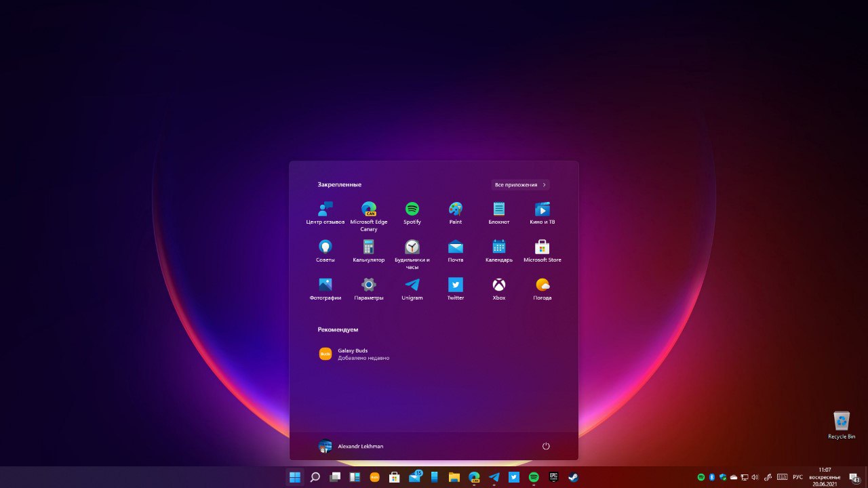Open Steam from the taskbar
Screen dimensions: 868x488
tap(574, 477)
